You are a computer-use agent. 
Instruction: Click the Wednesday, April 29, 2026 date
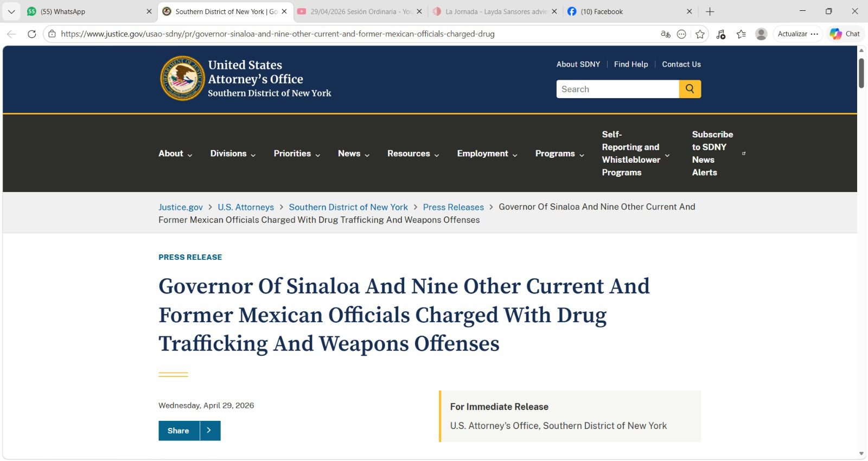click(206, 405)
